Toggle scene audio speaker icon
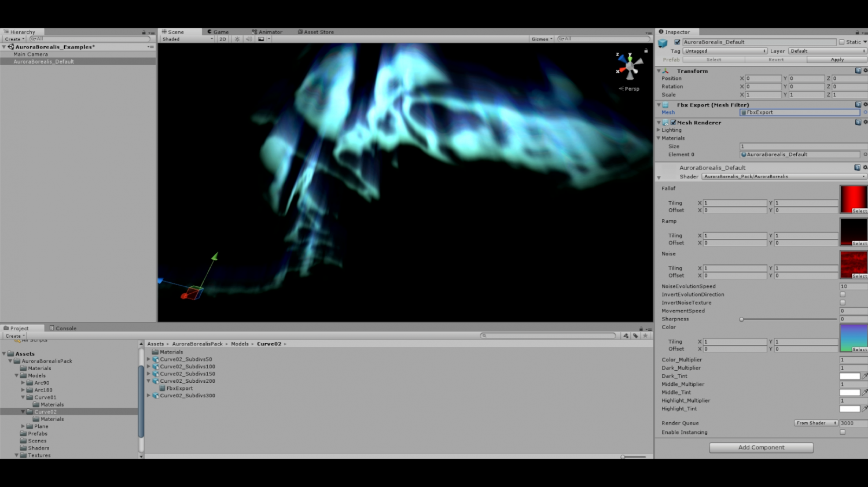Image resolution: width=868 pixels, height=487 pixels. pos(249,39)
